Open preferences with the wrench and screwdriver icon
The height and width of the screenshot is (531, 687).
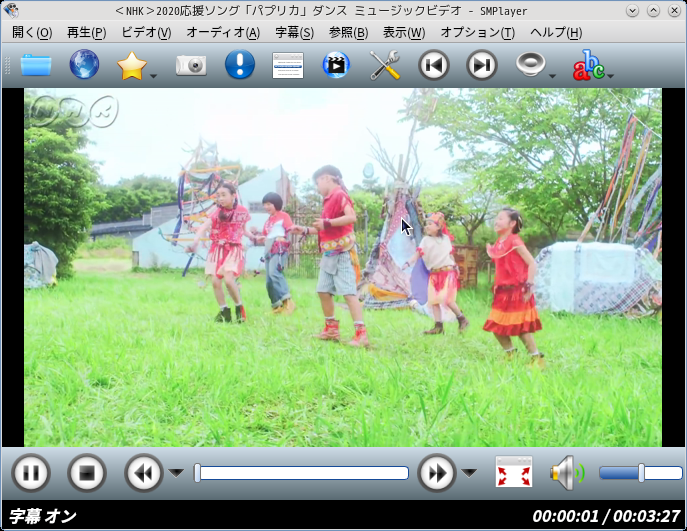point(385,65)
